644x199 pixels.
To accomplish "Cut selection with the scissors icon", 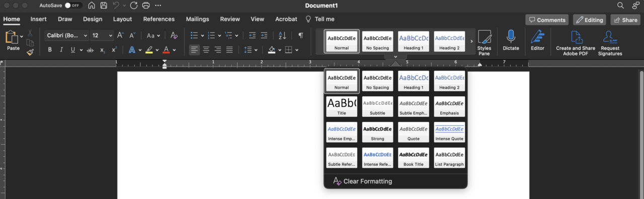I will point(30,33).
